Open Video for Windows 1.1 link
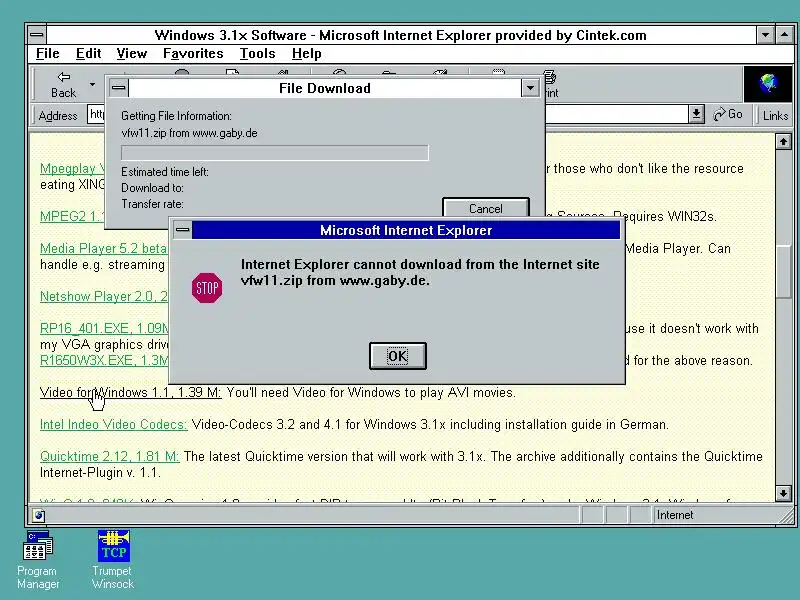This screenshot has width=800, height=600. 131,392
